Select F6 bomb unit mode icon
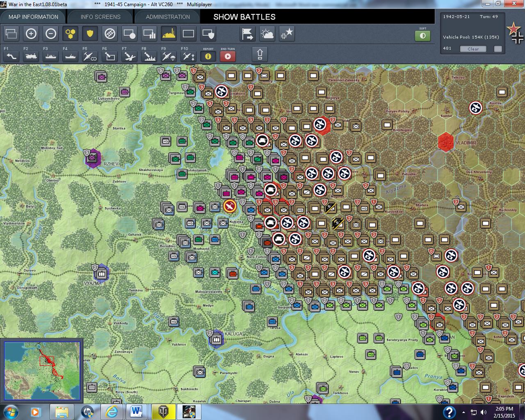525x420 pixels. pos(110,56)
